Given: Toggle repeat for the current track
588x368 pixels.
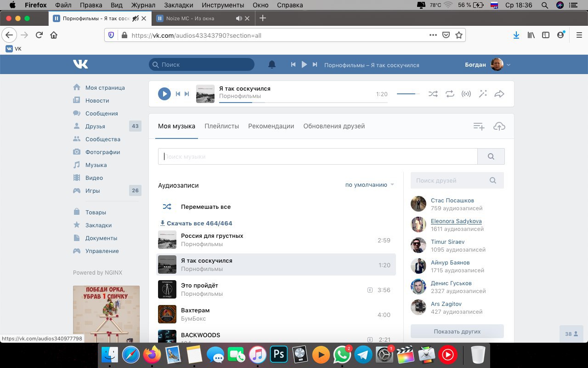Looking at the screenshot, I should point(450,94).
